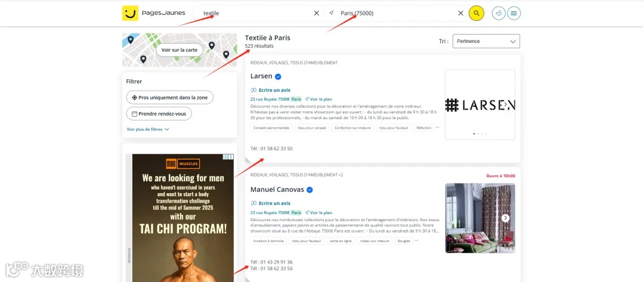Select Larsen's "tissu pour fauteuil" tag

(393, 128)
